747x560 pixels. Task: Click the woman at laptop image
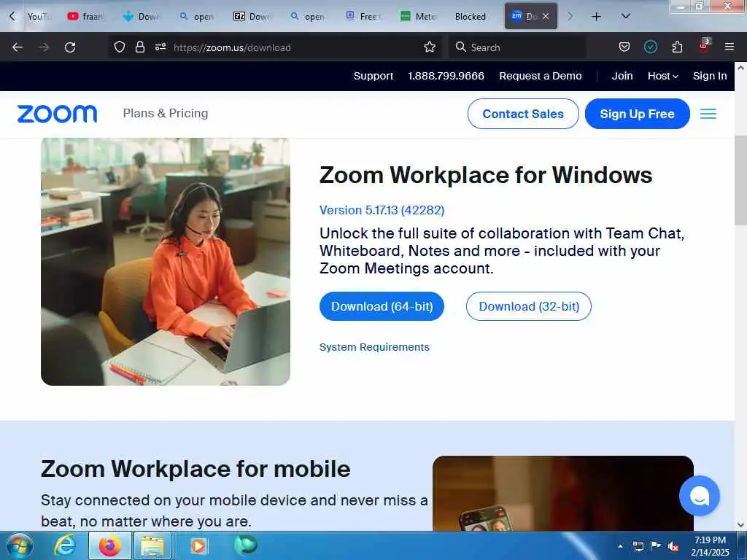[166, 262]
